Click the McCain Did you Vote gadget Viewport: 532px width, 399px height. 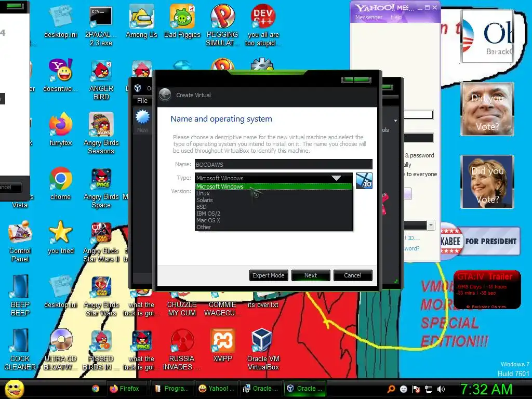coord(487,109)
